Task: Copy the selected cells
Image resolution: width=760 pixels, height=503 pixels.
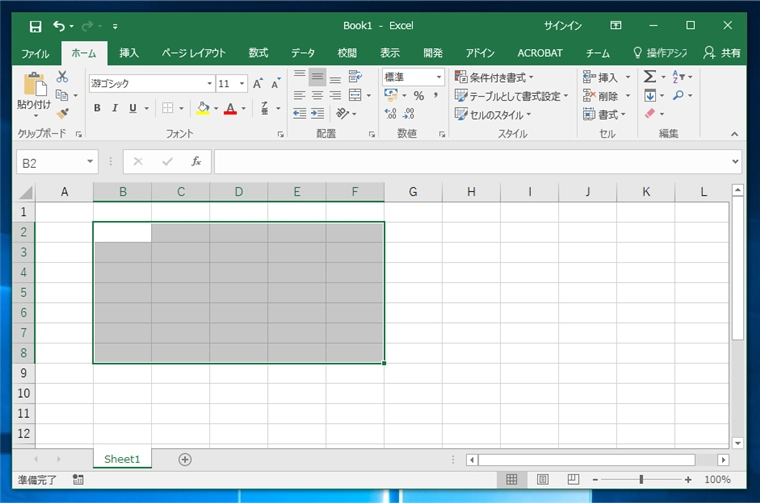Action: tap(62, 95)
